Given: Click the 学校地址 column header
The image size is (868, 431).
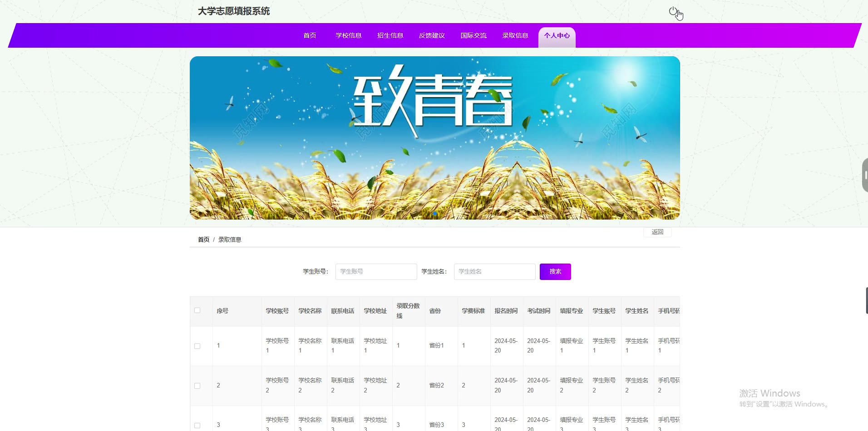Looking at the screenshot, I should [x=375, y=311].
